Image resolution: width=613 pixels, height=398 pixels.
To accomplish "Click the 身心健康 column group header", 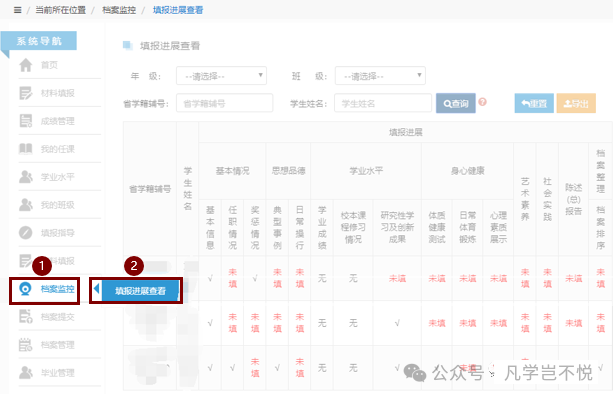I will (x=468, y=171).
